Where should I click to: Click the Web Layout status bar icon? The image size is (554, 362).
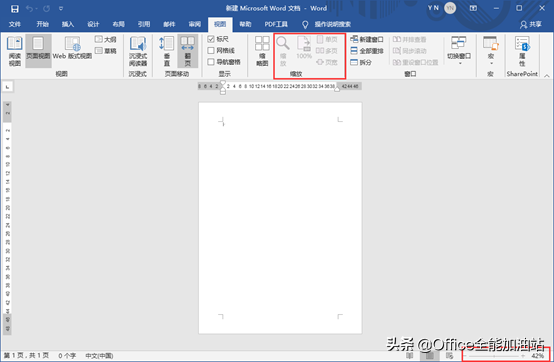[x=449, y=356]
